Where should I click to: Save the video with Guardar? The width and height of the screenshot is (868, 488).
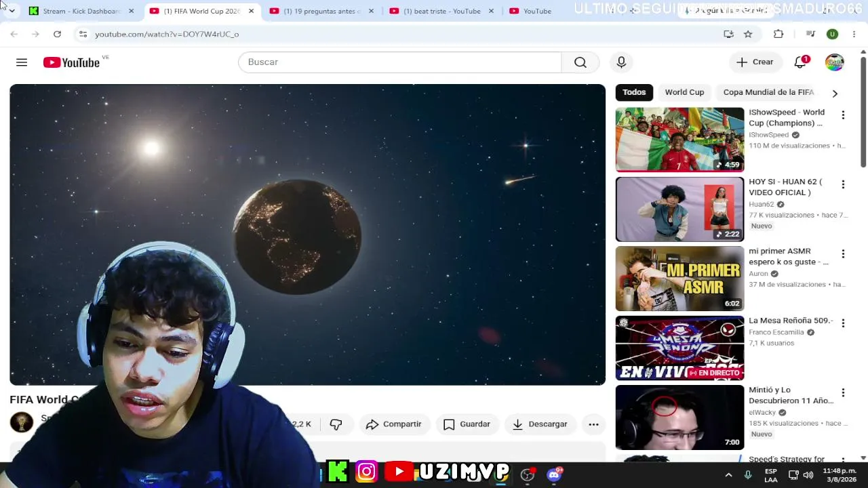pos(467,424)
